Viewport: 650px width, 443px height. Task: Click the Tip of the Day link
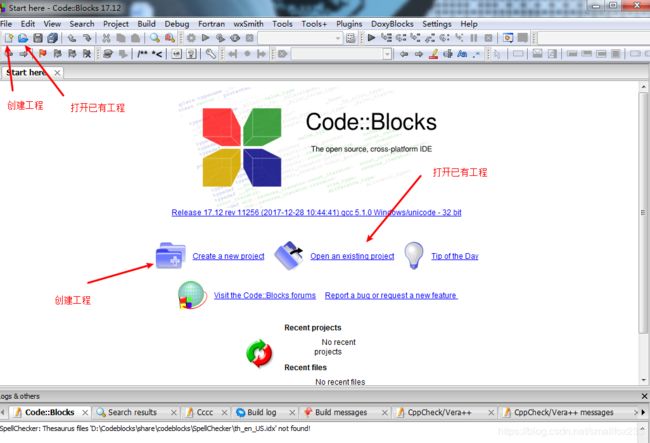(455, 256)
